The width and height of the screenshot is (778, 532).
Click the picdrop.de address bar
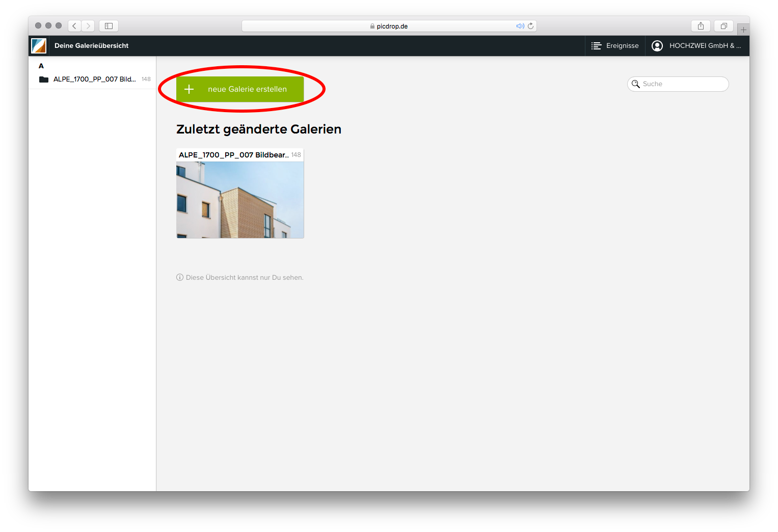389,26
